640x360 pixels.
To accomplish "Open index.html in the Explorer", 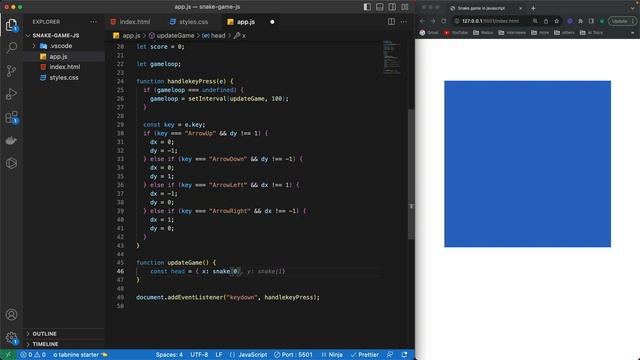I will (x=64, y=67).
